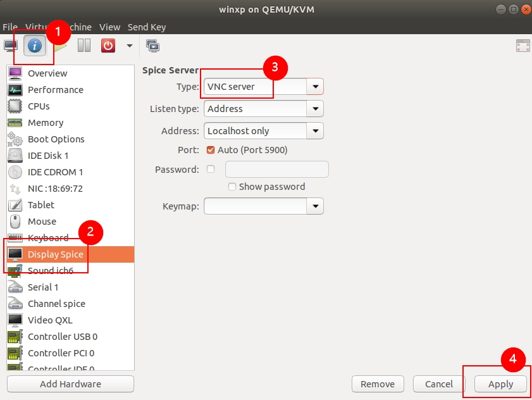532x400 pixels.
Task: Open the View menu
Action: 109,27
